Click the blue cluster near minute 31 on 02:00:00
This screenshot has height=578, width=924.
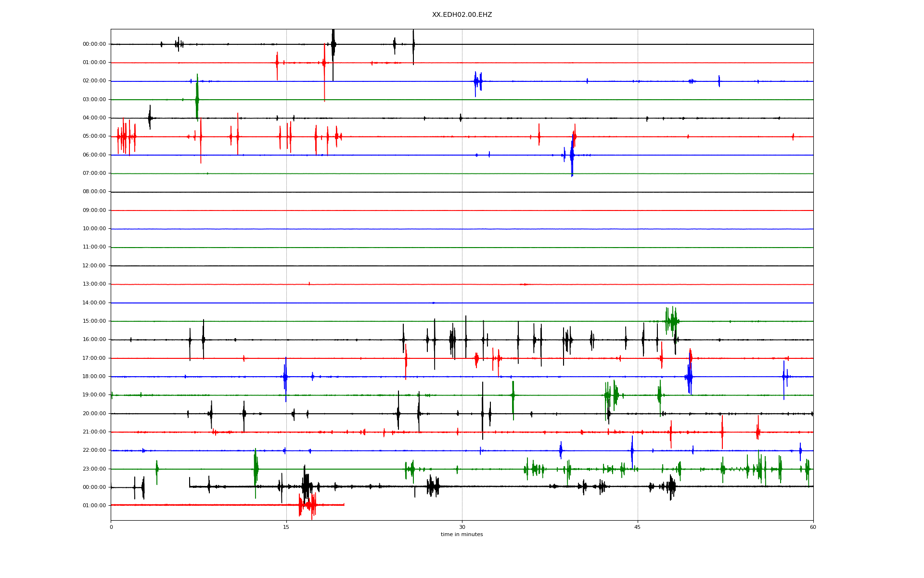tap(477, 81)
